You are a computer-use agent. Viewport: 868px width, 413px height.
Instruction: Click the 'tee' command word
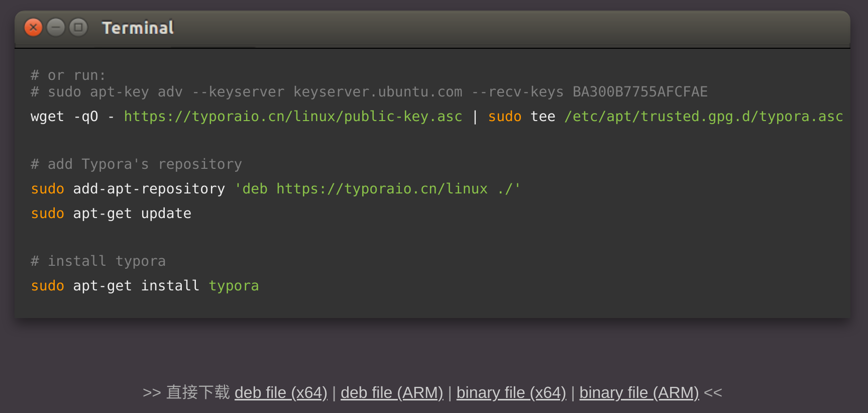(543, 117)
